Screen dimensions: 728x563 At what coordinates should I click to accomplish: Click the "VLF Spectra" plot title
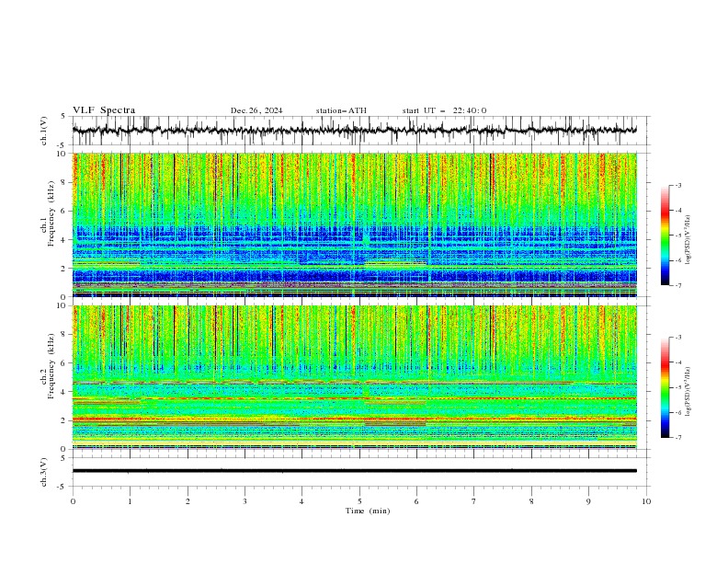104,110
